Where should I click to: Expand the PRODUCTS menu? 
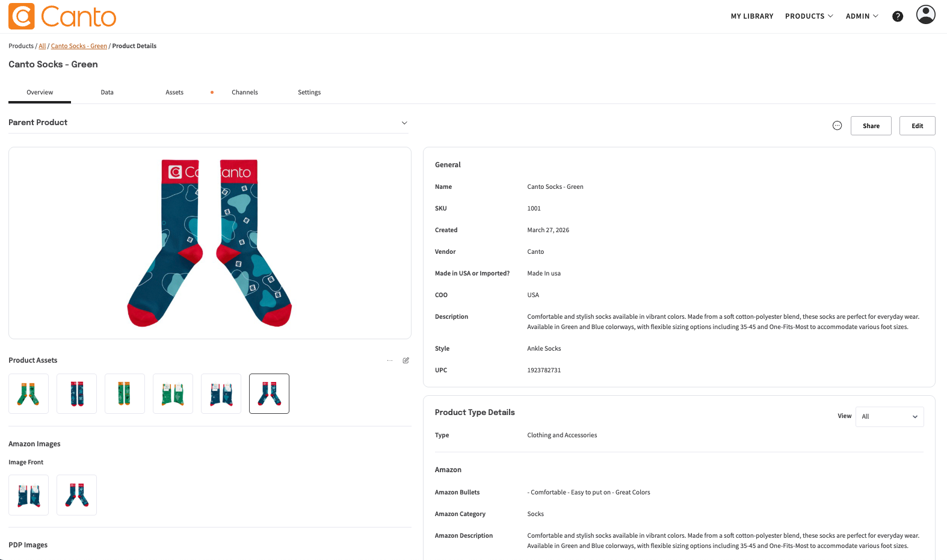[x=809, y=16]
